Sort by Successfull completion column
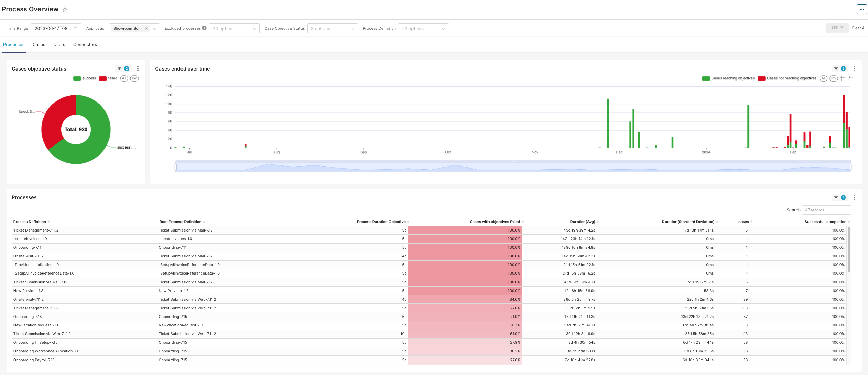Viewport: 868px width, 375px height. point(827,222)
